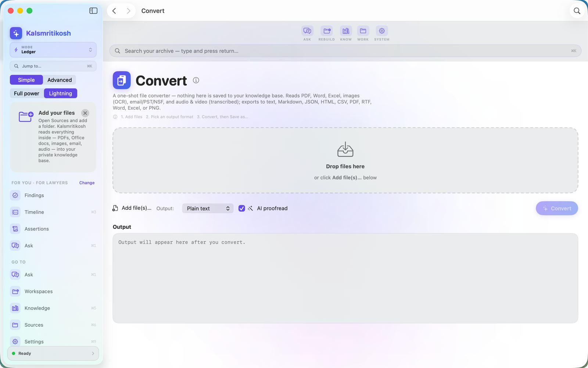
Task: Click Add file(s)... button
Action: pos(132,208)
